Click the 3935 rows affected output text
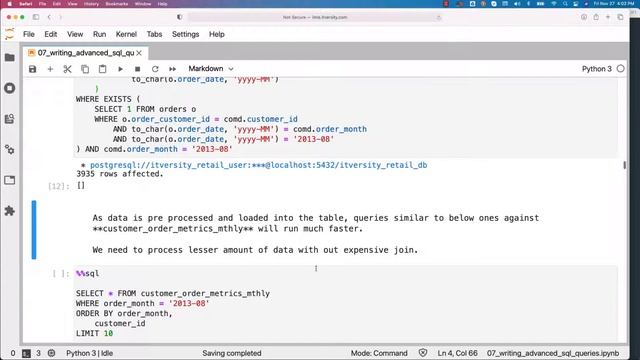Image resolution: width=640 pixels, height=360 pixels. [x=120, y=174]
